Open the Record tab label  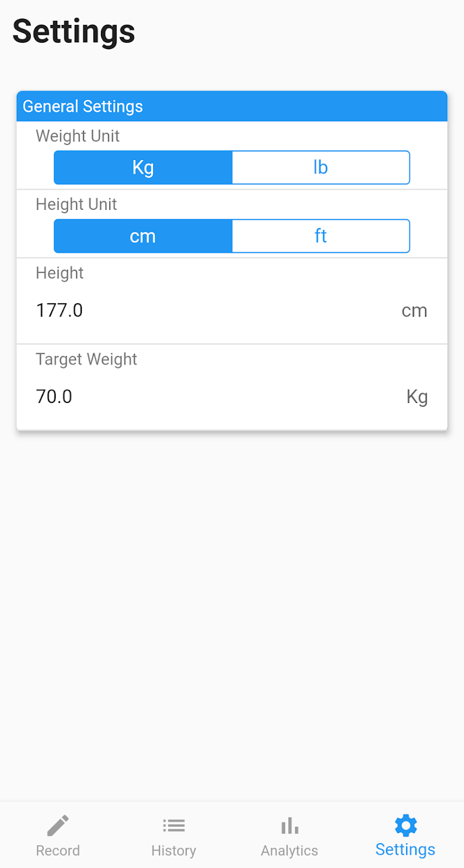coord(57,851)
